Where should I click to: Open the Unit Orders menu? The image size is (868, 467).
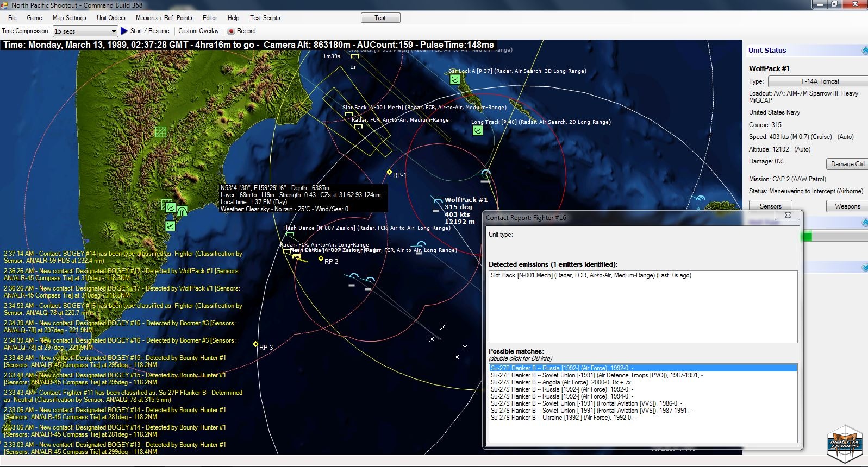click(x=111, y=18)
